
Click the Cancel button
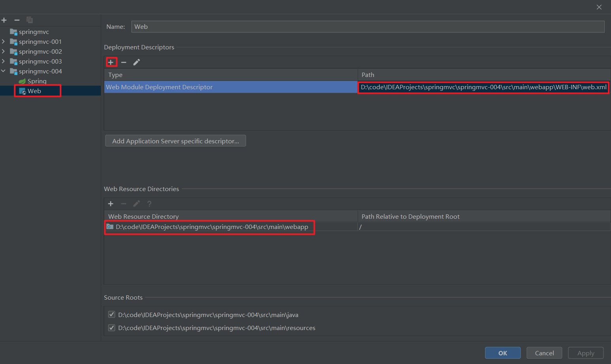pyautogui.click(x=544, y=353)
